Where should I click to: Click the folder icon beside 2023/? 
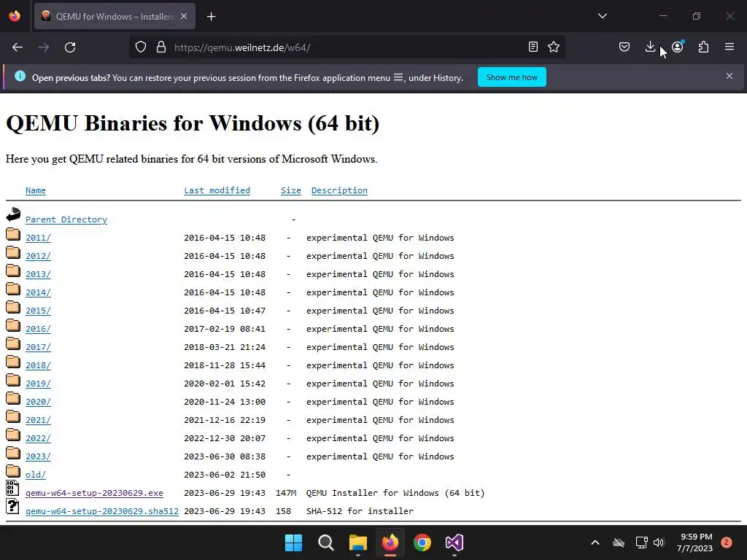(x=13, y=453)
